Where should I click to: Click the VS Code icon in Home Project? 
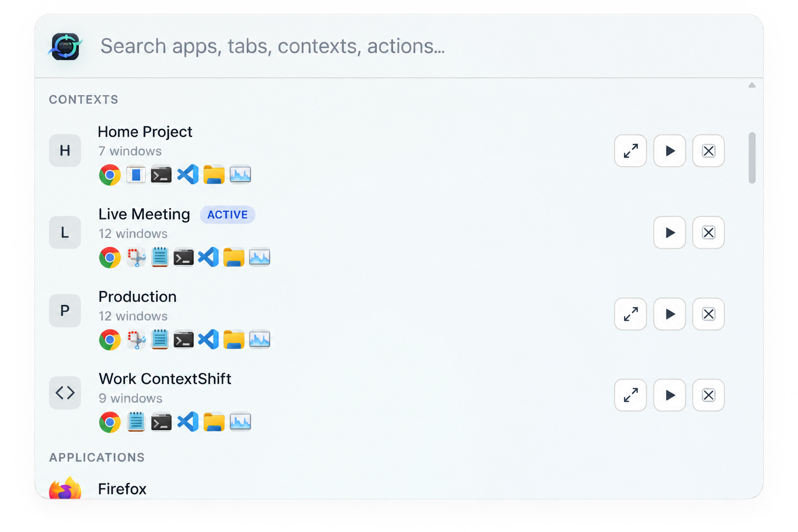[x=188, y=175]
